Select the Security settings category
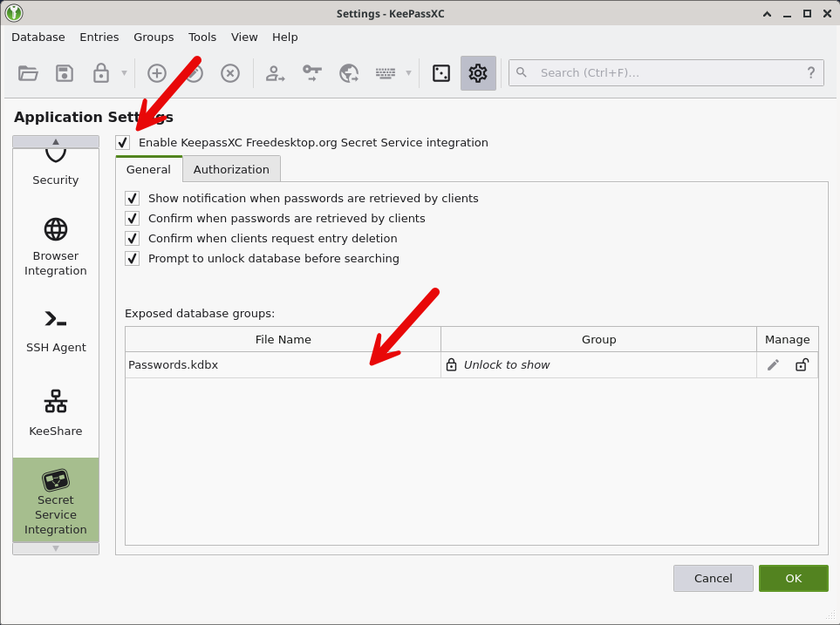This screenshot has width=840, height=625. (x=56, y=168)
